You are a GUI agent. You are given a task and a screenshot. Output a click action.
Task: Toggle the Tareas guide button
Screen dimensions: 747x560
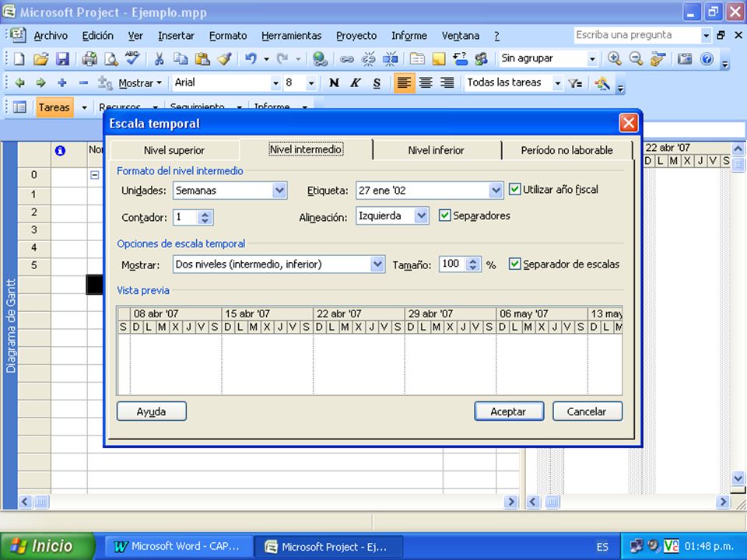(54, 107)
